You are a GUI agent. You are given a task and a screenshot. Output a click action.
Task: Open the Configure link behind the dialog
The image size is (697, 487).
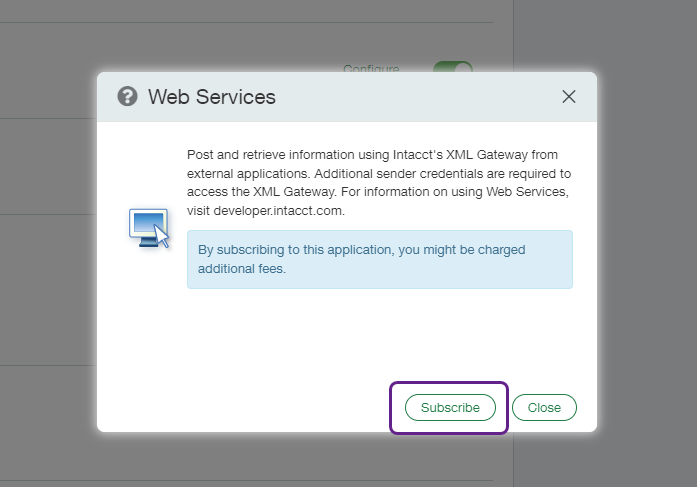point(371,69)
